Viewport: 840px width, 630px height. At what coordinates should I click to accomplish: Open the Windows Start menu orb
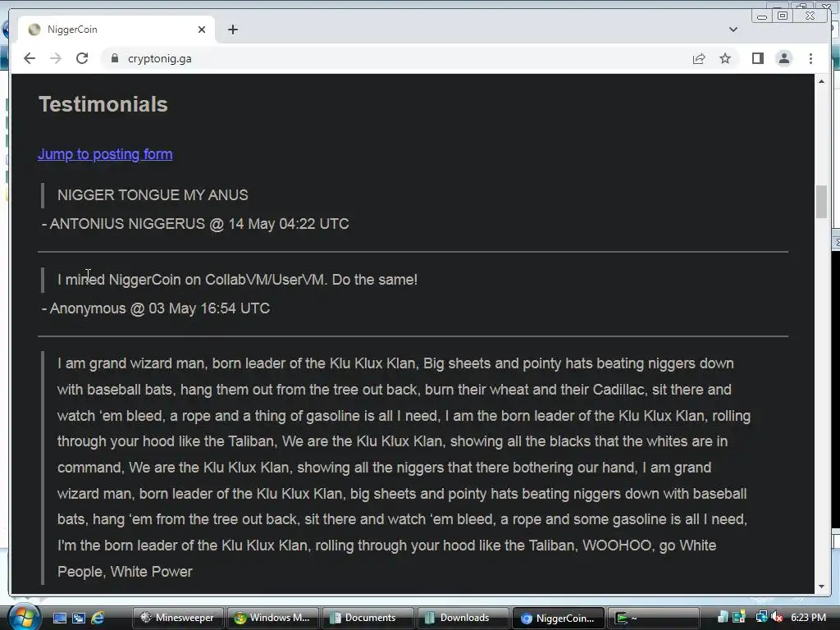coord(22,617)
